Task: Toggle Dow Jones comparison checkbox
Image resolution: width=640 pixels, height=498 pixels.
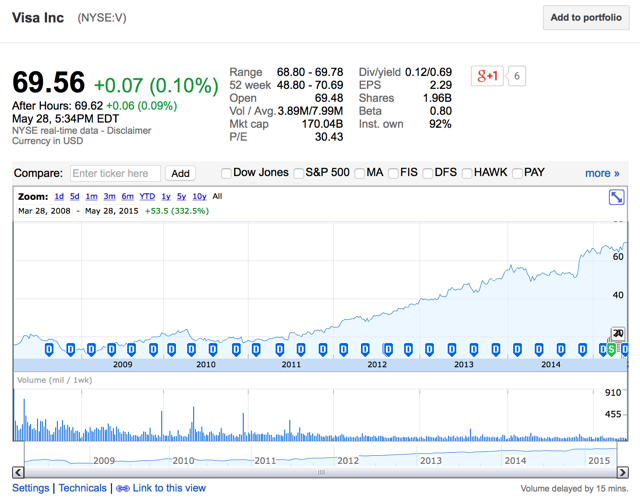Action: pos(226,173)
